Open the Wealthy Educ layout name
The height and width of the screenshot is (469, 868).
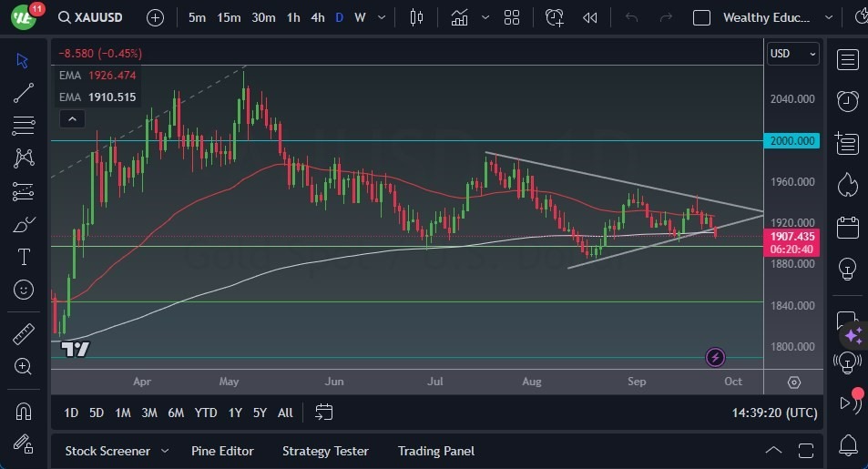(x=766, y=17)
